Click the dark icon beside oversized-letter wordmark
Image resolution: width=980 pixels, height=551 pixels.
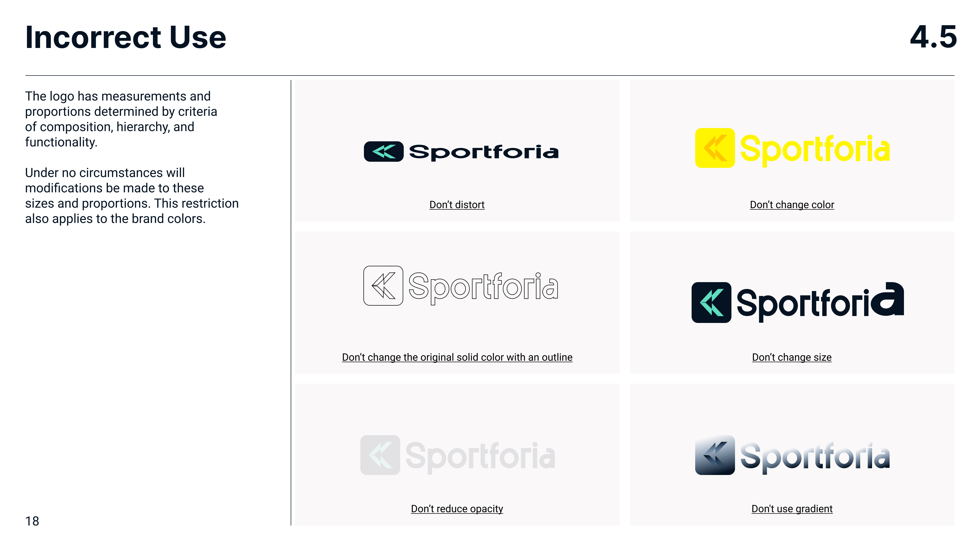click(x=712, y=302)
